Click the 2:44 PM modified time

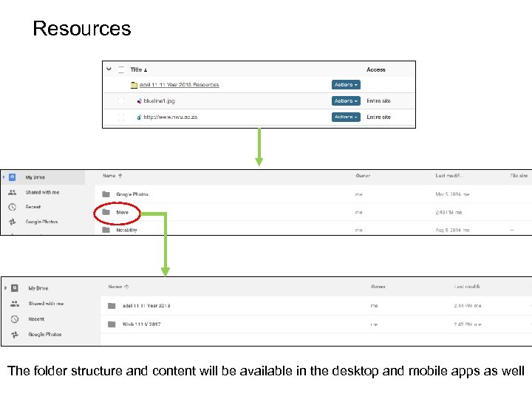[468, 306]
